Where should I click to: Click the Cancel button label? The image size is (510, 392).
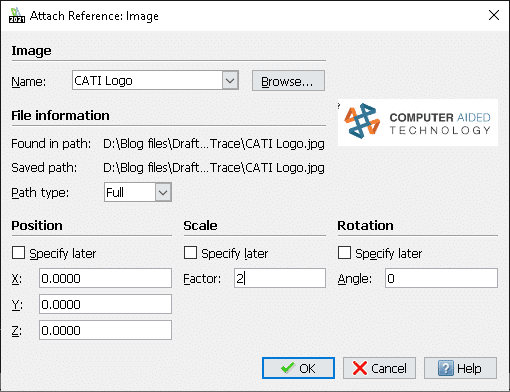tap(389, 368)
